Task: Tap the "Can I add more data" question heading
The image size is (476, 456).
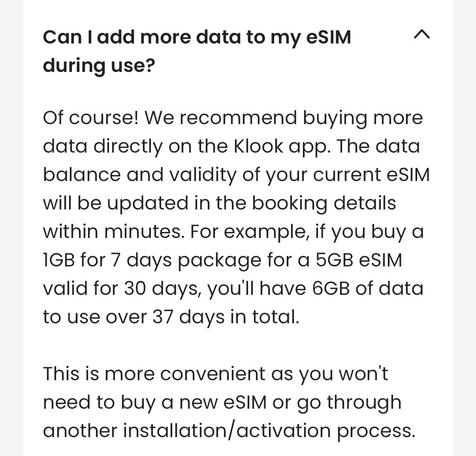Action: 197,37
